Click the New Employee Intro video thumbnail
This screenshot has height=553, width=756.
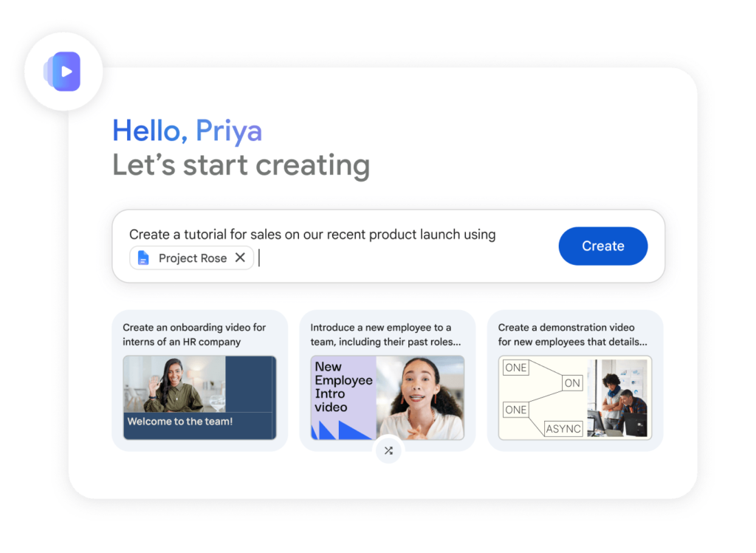click(388, 398)
